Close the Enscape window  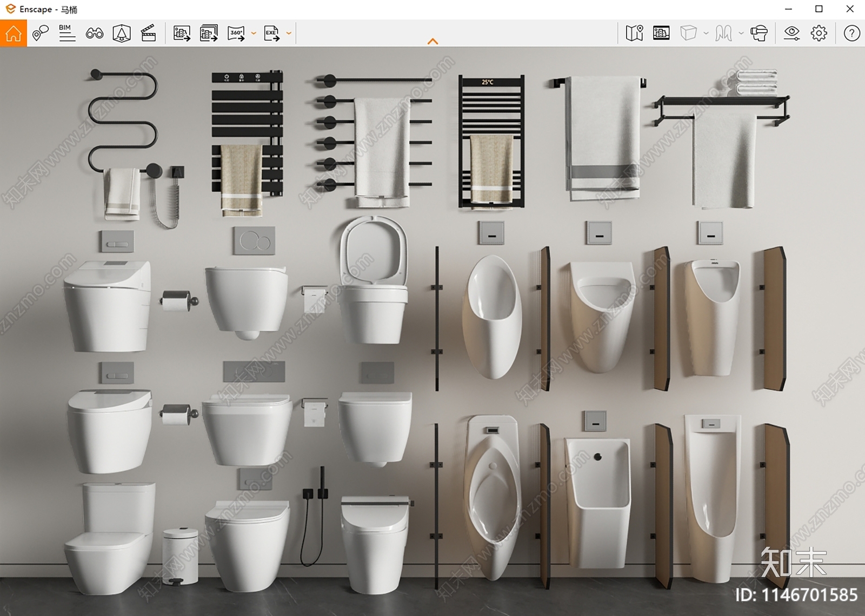[850, 9]
